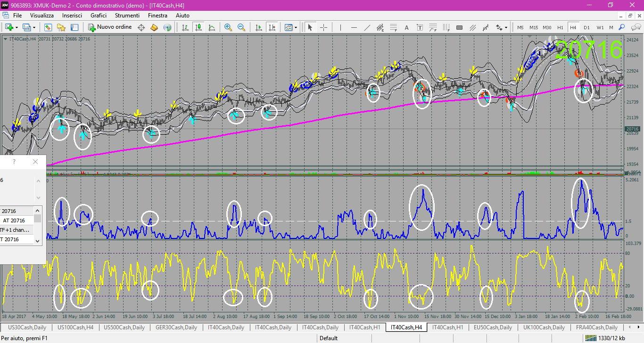Image resolution: width=644 pixels, height=343 pixels.
Task: Open the Finestra menu
Action: pyautogui.click(x=157, y=16)
